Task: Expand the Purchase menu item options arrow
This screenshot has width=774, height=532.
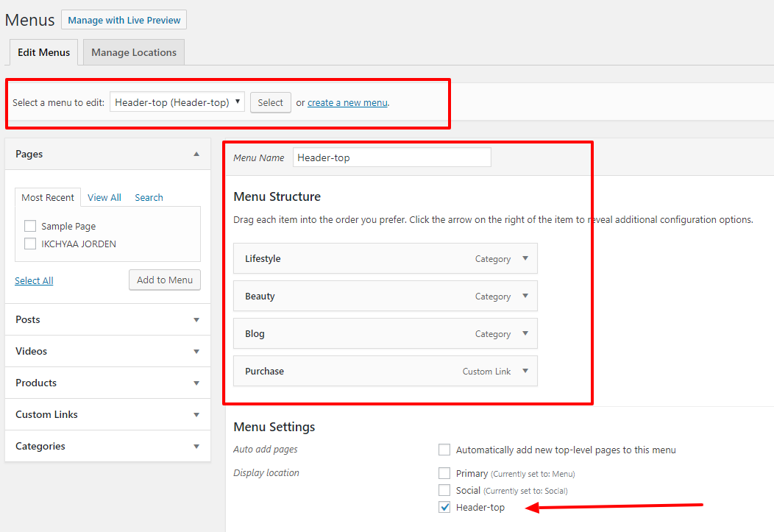Action: point(525,371)
